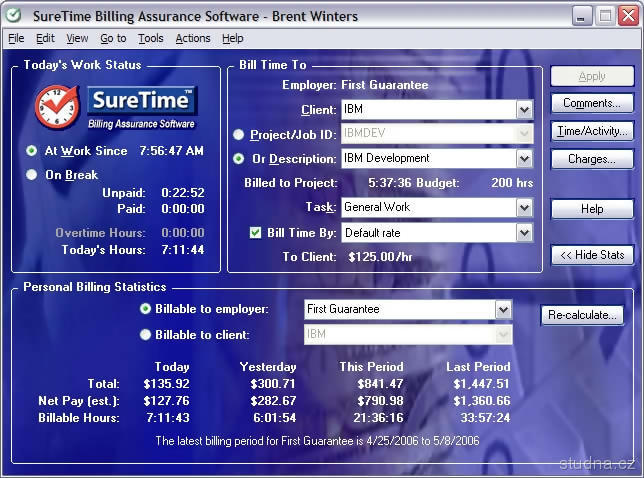The width and height of the screenshot is (644, 478).
Task: Expand the IBM Development description dropdown
Action: pyautogui.click(x=524, y=159)
